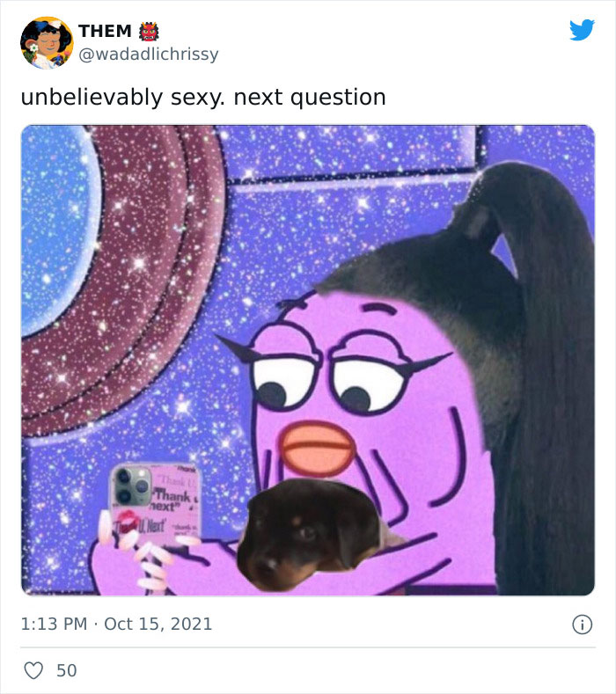Click the blue Twitter bird logo
The height and width of the screenshot is (694, 616).
tap(582, 30)
